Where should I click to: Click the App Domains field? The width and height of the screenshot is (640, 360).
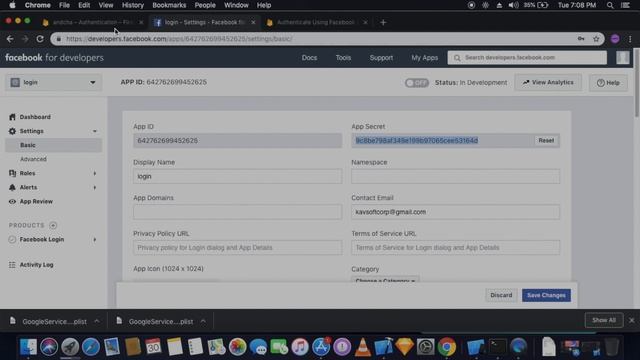[238, 212]
